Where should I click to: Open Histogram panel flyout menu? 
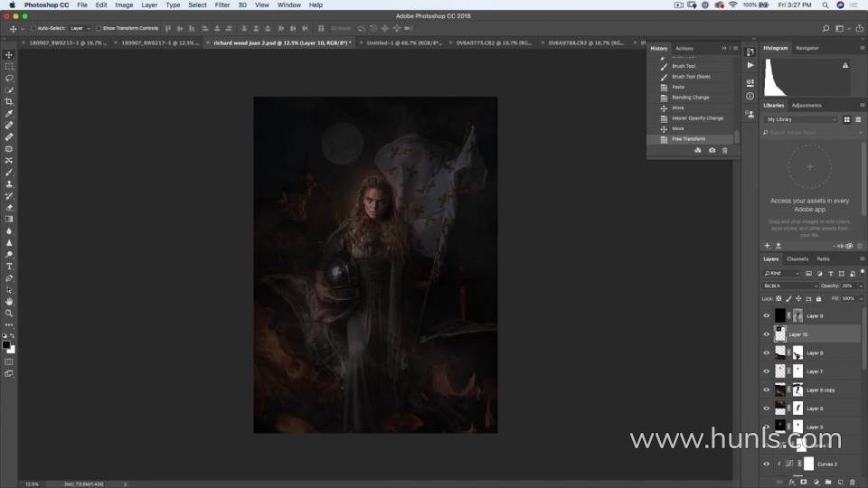pyautogui.click(x=862, y=48)
